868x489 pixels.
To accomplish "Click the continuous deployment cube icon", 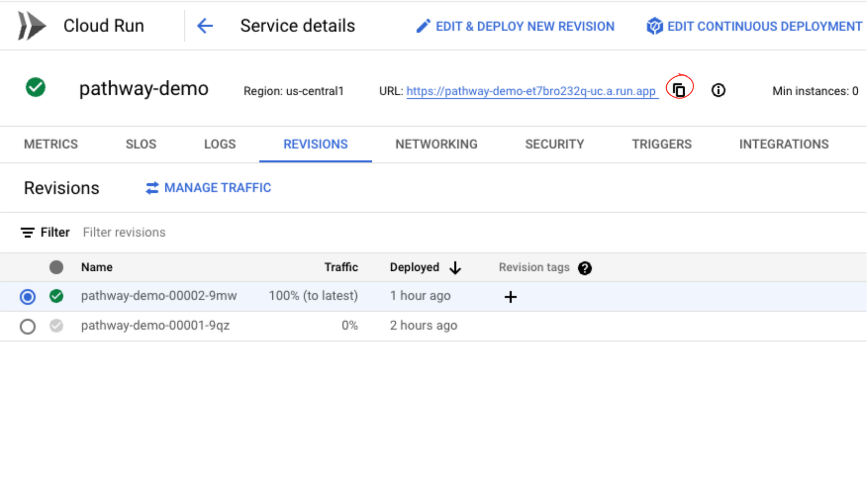I will click(654, 27).
